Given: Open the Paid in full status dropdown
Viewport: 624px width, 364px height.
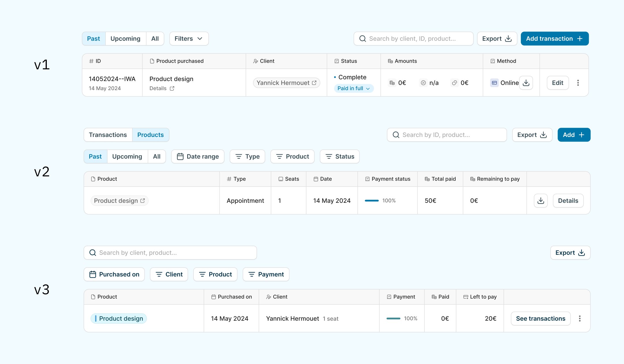Looking at the screenshot, I should pyautogui.click(x=353, y=88).
